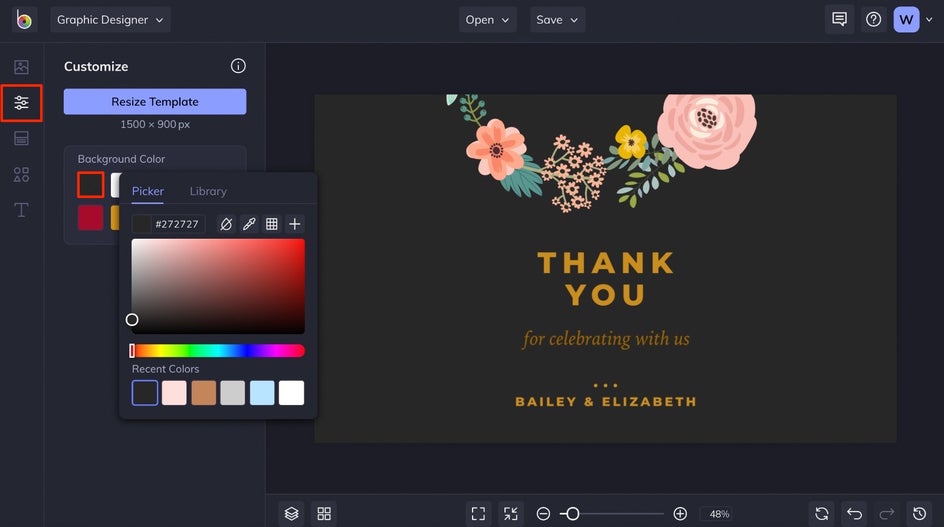This screenshot has height=527, width=944.
Task: Select the Text tool in sidebar
Action: pyautogui.click(x=21, y=210)
